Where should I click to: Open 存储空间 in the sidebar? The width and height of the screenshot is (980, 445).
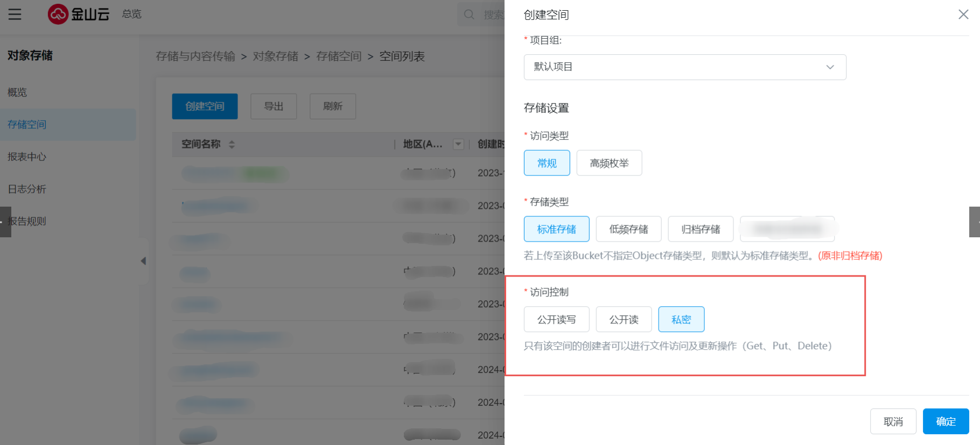pyautogui.click(x=68, y=125)
